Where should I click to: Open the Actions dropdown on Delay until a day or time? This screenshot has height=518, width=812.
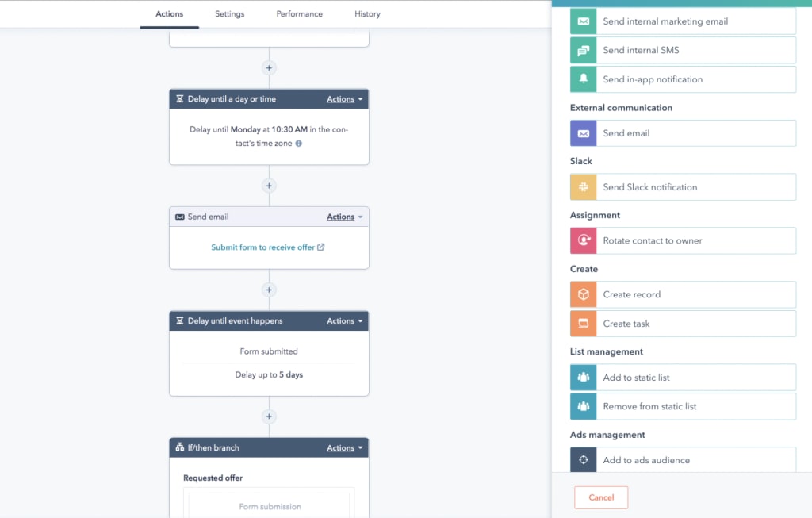[x=343, y=99]
